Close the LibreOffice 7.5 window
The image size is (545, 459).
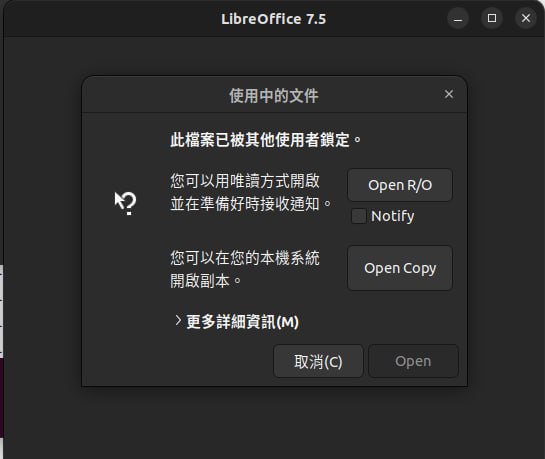pos(526,18)
